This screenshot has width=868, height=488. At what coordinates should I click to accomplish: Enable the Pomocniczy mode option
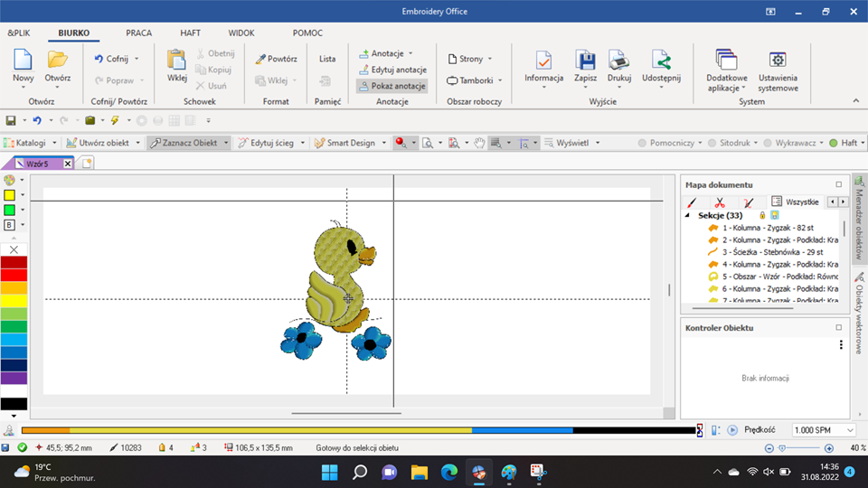pos(643,143)
